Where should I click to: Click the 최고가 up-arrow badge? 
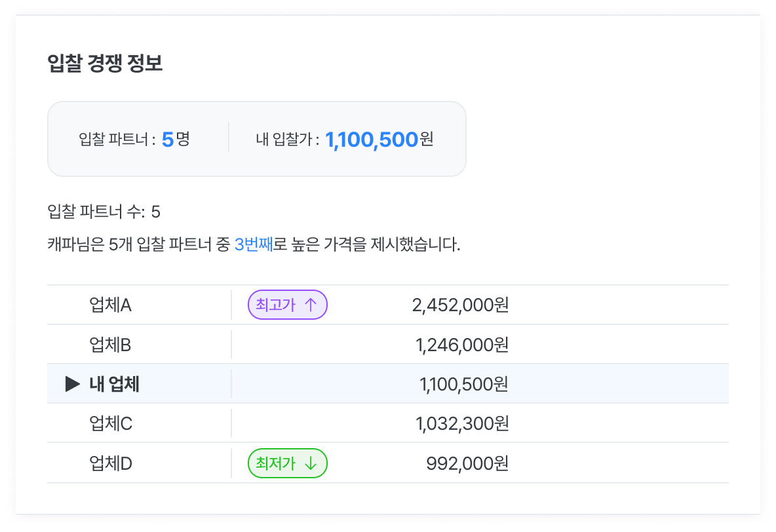click(x=287, y=305)
